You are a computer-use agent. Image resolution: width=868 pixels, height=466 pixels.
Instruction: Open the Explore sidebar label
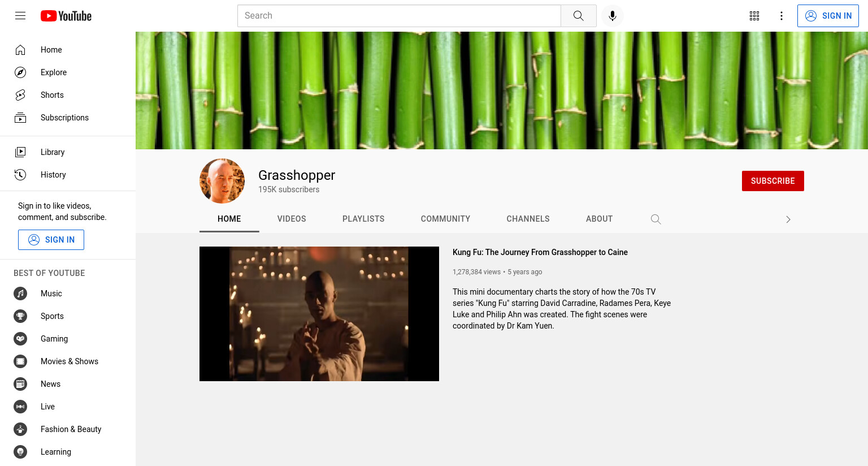(x=54, y=72)
